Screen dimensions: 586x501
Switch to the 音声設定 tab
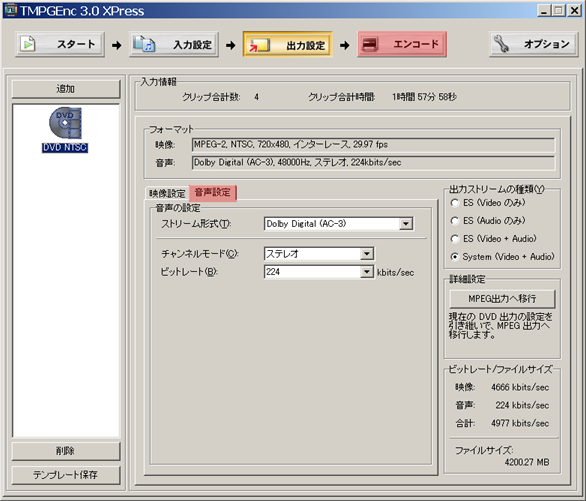[x=213, y=192]
